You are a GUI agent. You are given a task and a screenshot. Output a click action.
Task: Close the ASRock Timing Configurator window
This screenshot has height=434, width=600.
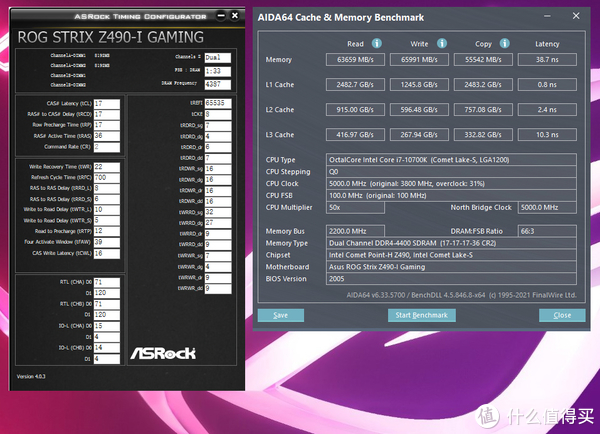(235, 16)
